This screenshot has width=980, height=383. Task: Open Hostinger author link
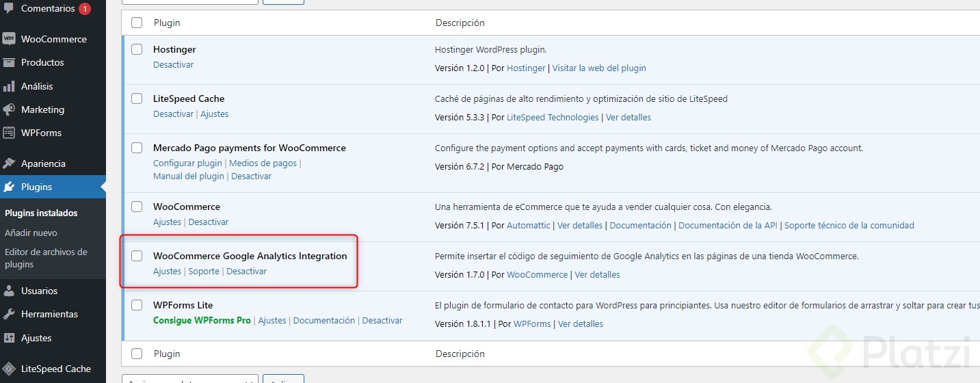click(x=526, y=68)
